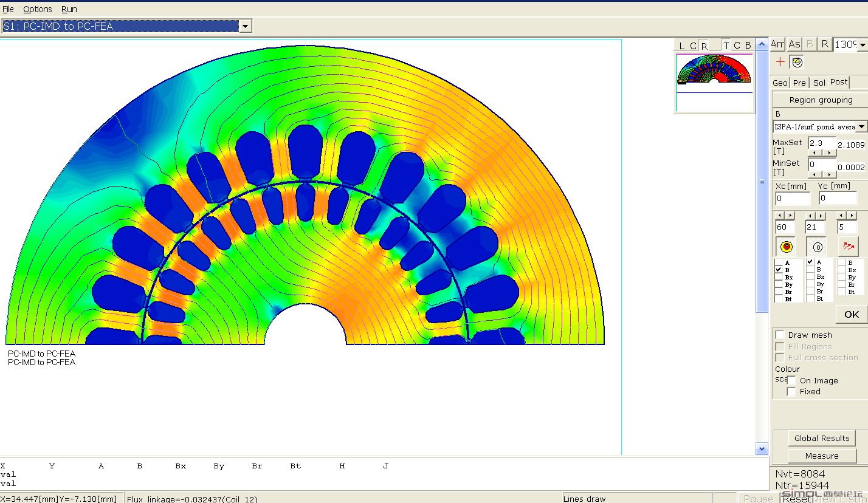Click the Yc [mm] input field

point(838,198)
